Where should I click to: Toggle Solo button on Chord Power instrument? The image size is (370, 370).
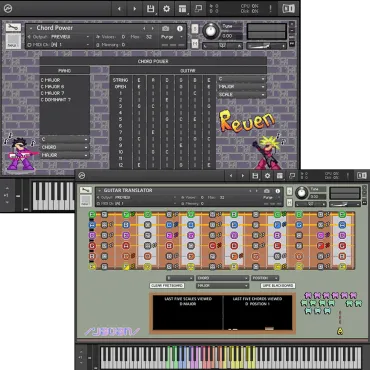(x=195, y=29)
